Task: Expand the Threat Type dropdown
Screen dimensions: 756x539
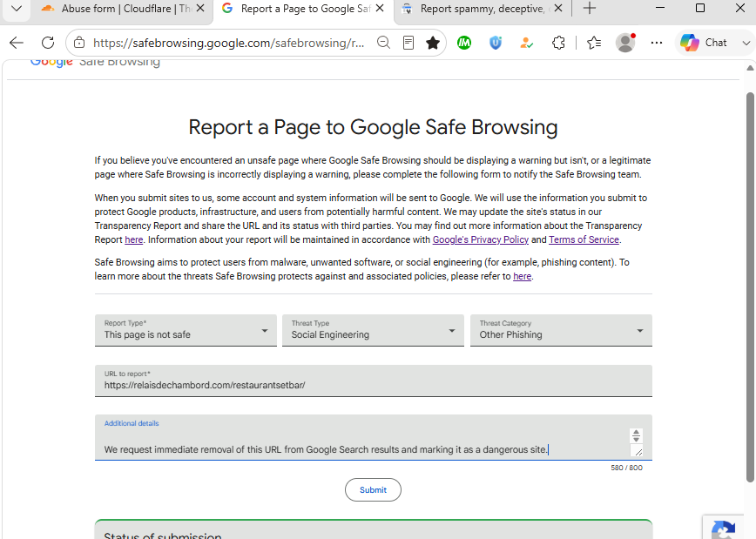Action: tap(373, 330)
